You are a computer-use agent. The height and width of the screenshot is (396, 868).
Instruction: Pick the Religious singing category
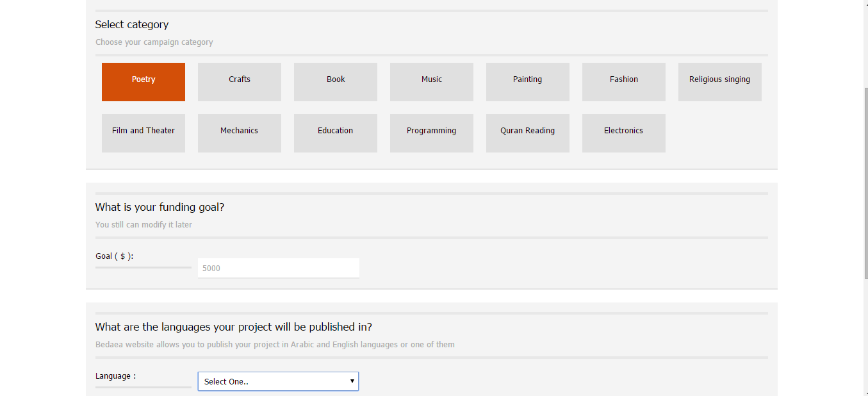click(720, 82)
